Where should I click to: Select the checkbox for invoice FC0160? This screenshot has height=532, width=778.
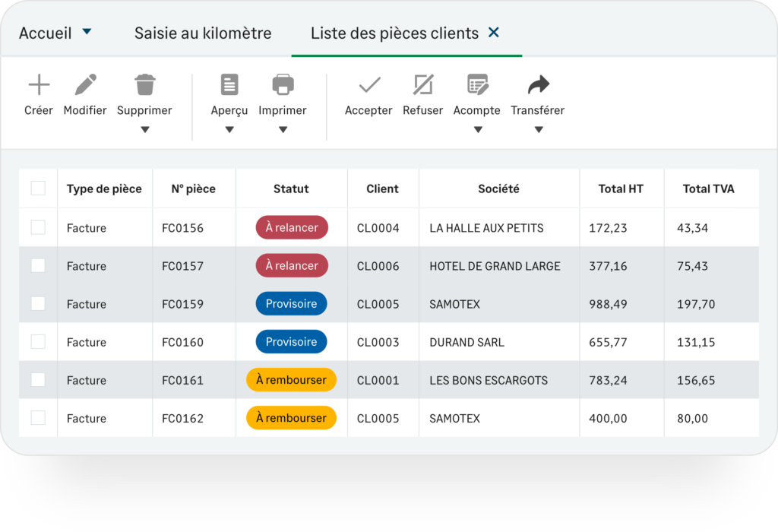[38, 342]
